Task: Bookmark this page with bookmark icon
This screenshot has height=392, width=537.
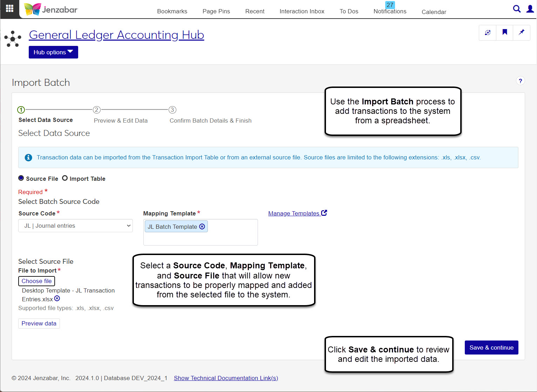Action: tap(505, 33)
